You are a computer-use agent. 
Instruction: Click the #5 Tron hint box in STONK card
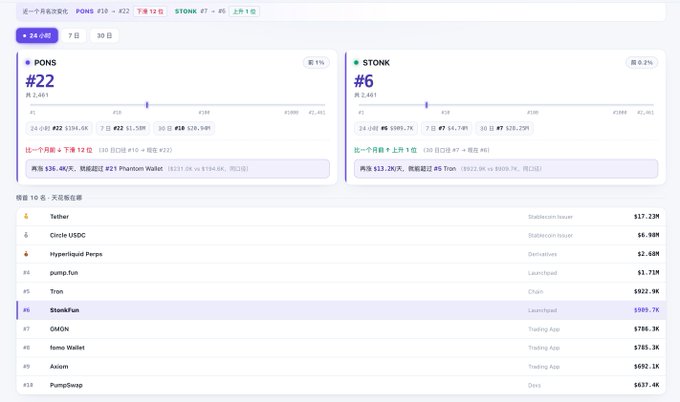point(506,169)
